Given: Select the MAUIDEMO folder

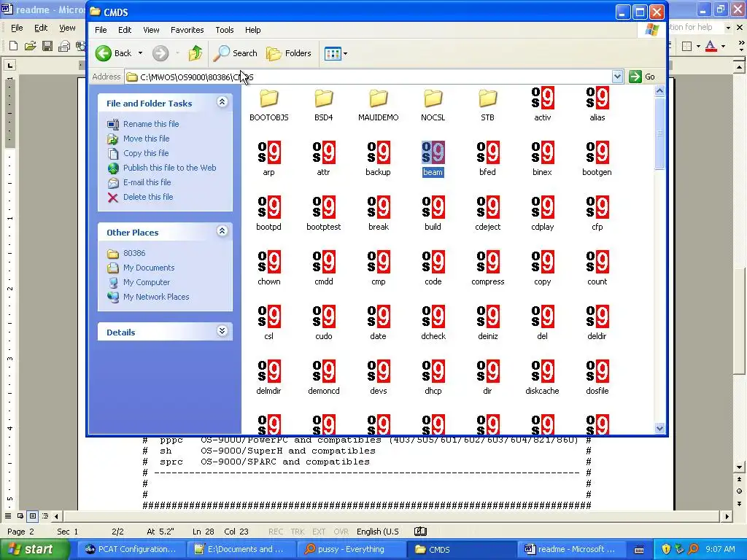Looking at the screenshot, I should [379, 98].
